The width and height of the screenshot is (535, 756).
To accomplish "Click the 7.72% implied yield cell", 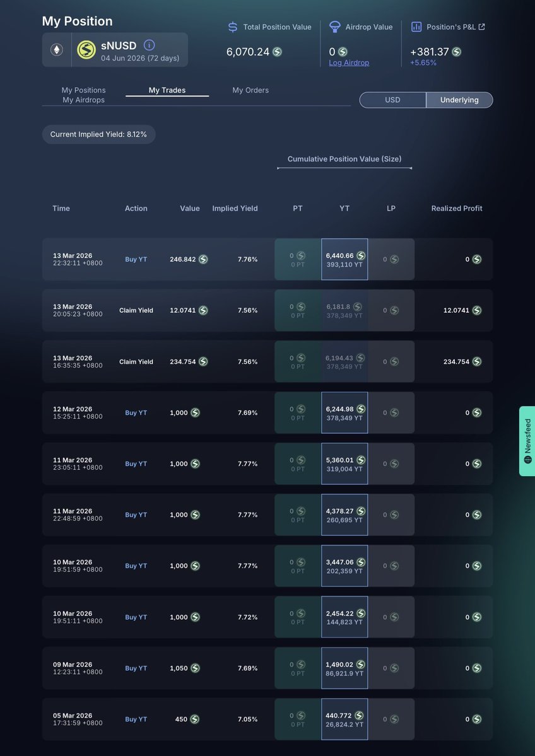I will [x=247, y=617].
